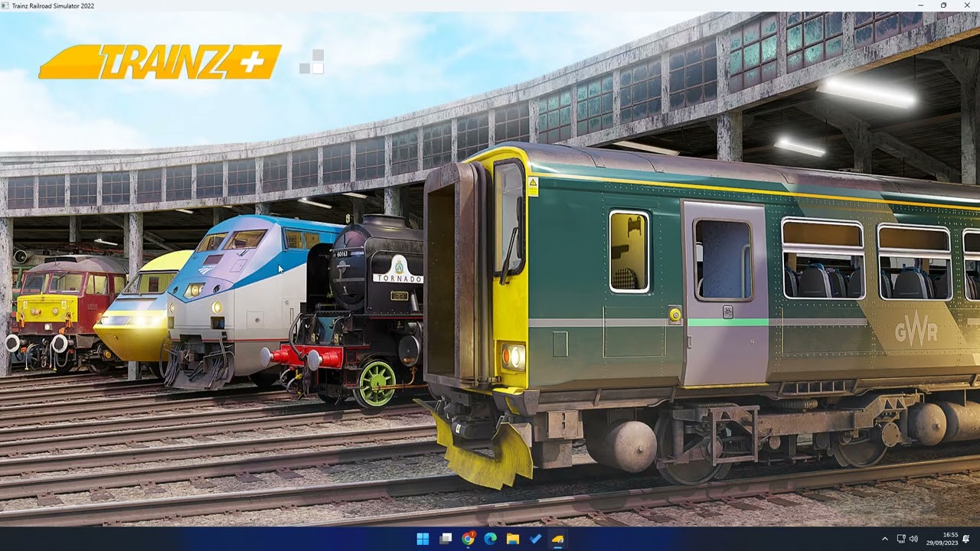This screenshot has width=980, height=551.
Task: Minimize the Trainz Railroad Simulator window
Action: [921, 5]
